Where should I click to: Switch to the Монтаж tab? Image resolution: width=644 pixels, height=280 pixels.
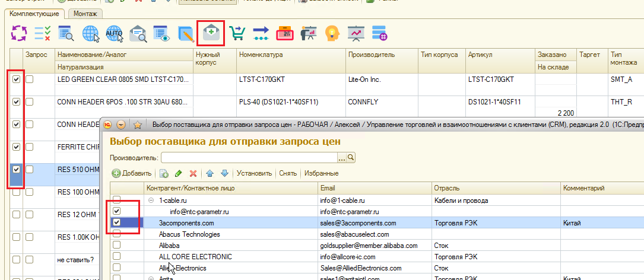[x=85, y=12]
